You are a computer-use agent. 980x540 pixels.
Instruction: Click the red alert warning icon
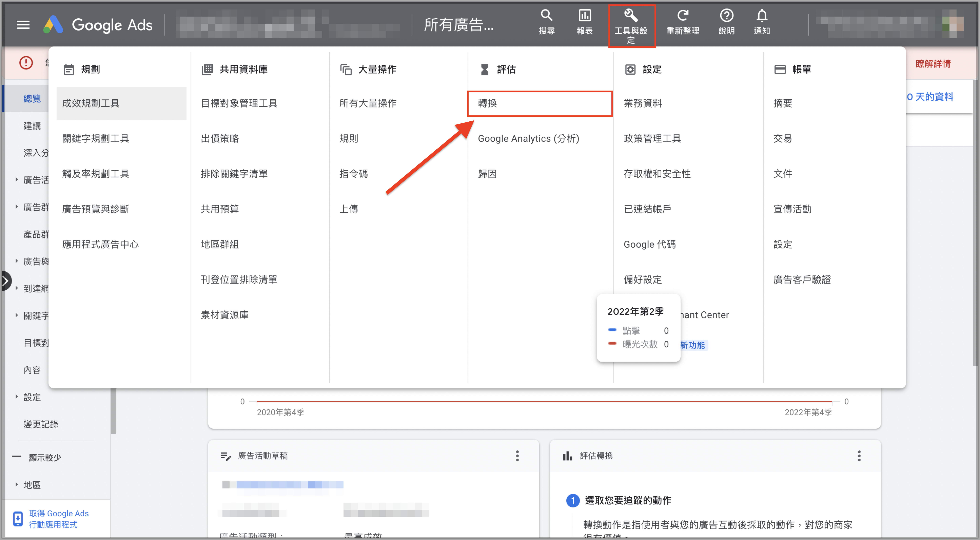click(26, 63)
